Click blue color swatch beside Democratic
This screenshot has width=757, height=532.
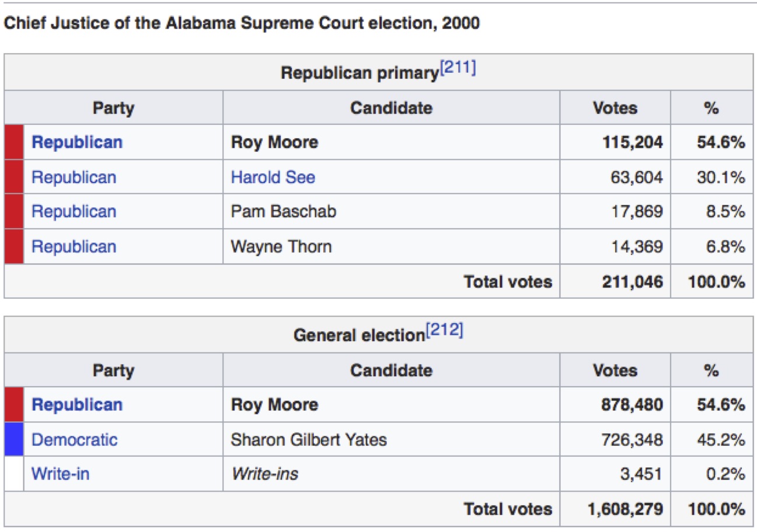[14, 439]
